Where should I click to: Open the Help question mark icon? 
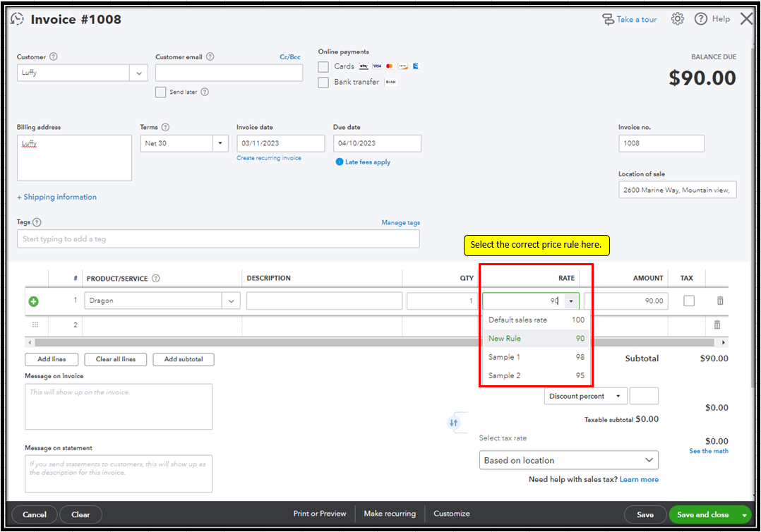tap(700, 19)
